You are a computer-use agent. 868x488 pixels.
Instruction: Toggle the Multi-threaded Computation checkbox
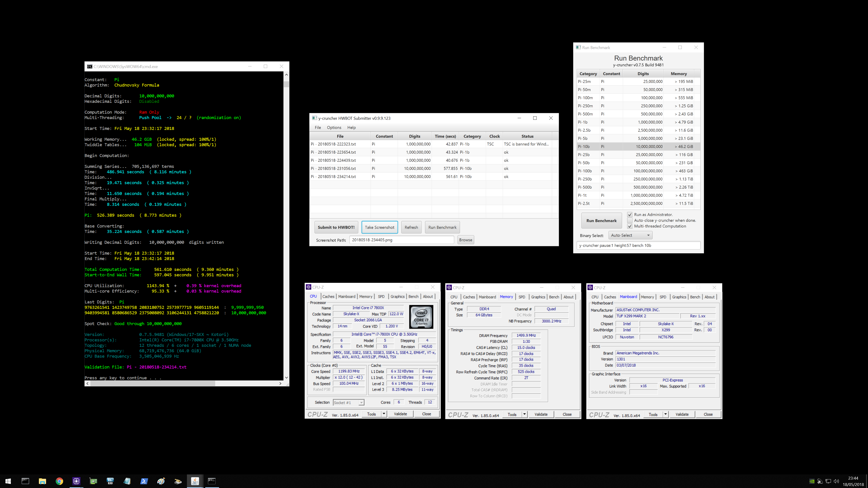[630, 226]
